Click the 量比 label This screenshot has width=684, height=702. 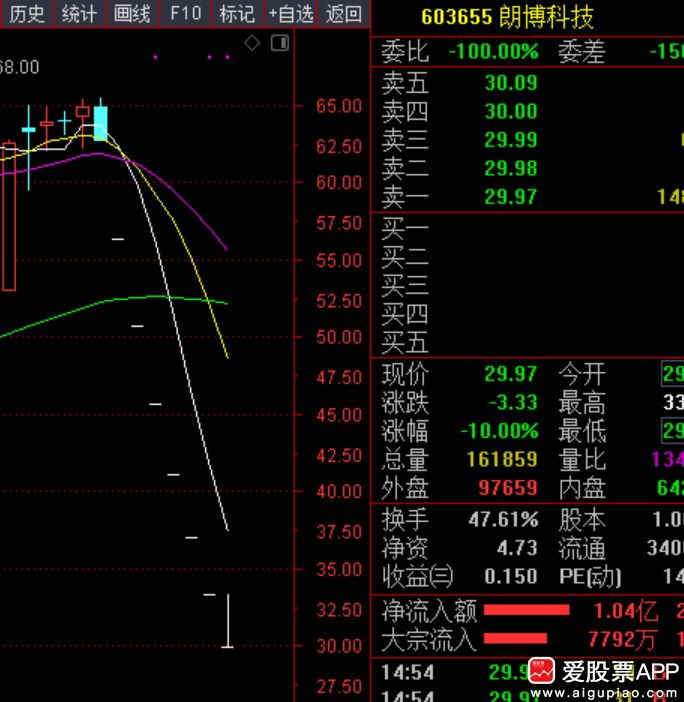click(x=582, y=460)
